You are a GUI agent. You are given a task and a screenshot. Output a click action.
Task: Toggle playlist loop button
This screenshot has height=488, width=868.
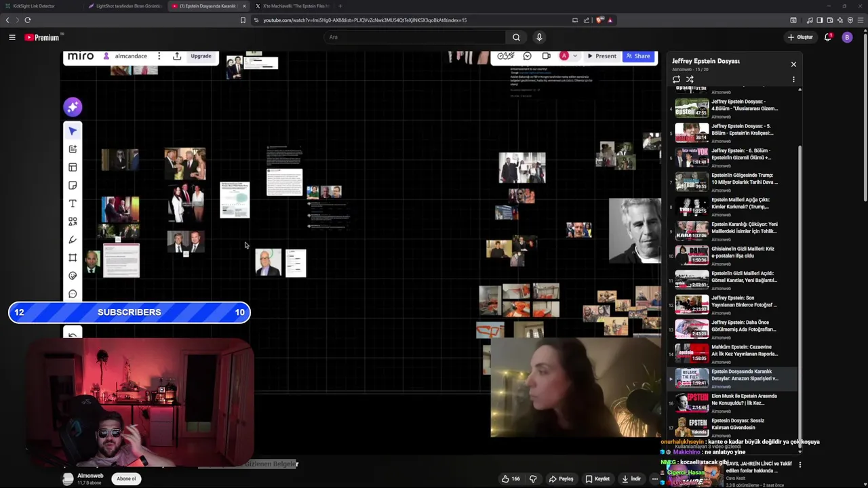(x=676, y=79)
